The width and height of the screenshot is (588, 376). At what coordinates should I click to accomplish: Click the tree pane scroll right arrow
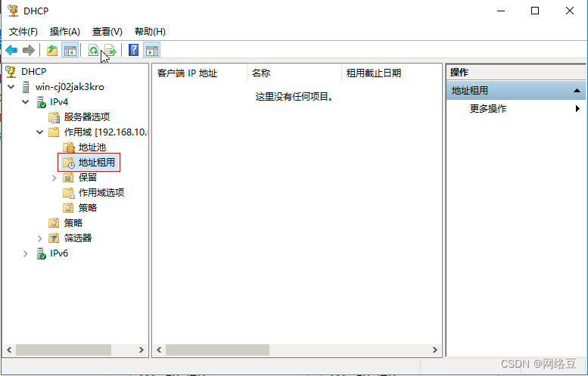[x=142, y=350]
